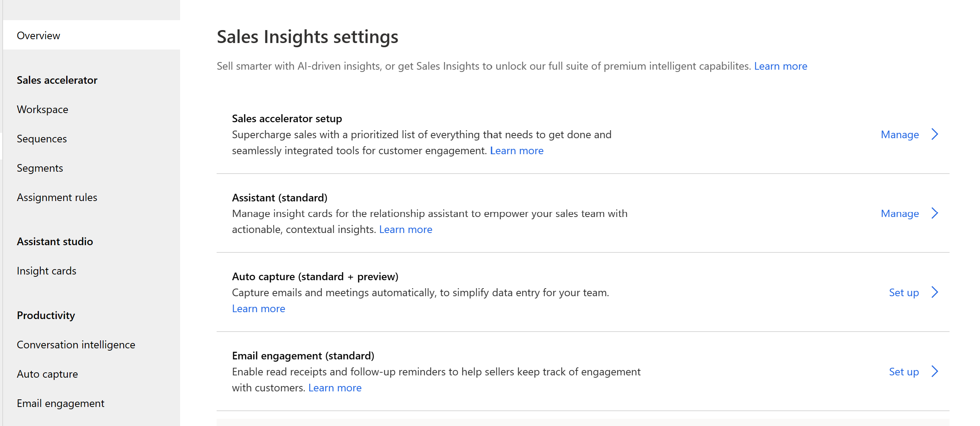980x426 pixels.
Task: Click chevron arrow for Email engagement Set up
Action: coord(935,371)
